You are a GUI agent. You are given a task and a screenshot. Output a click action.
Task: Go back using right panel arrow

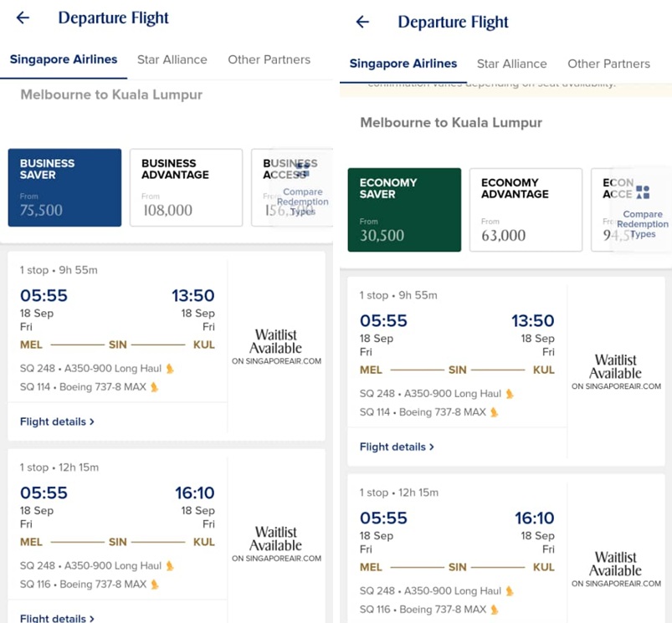click(362, 22)
